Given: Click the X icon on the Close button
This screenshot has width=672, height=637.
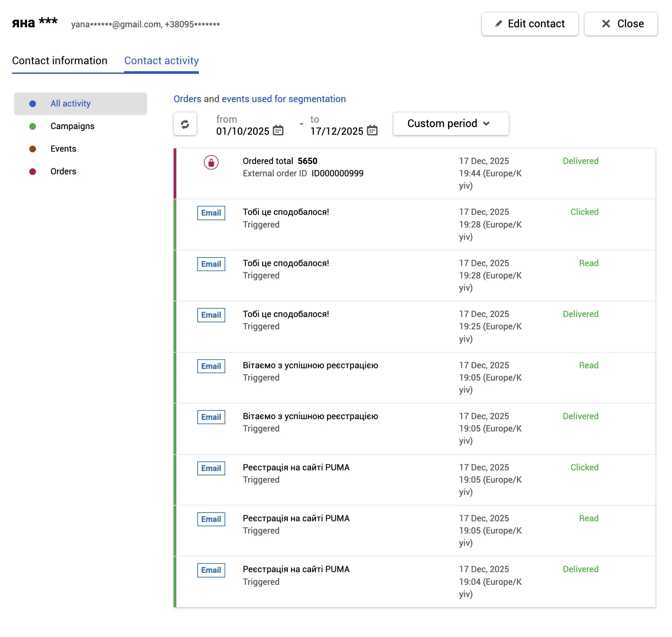Looking at the screenshot, I should point(606,24).
